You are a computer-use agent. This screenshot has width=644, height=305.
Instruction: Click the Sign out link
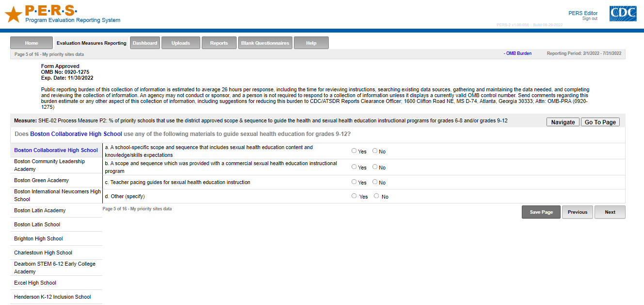tap(590, 19)
